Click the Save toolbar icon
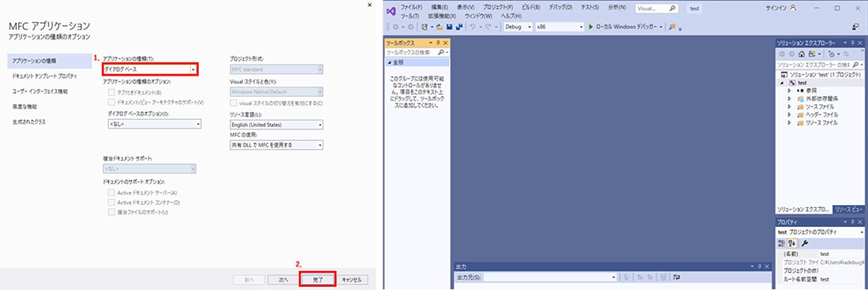Image resolution: width=868 pixels, height=290 pixels. click(x=450, y=27)
